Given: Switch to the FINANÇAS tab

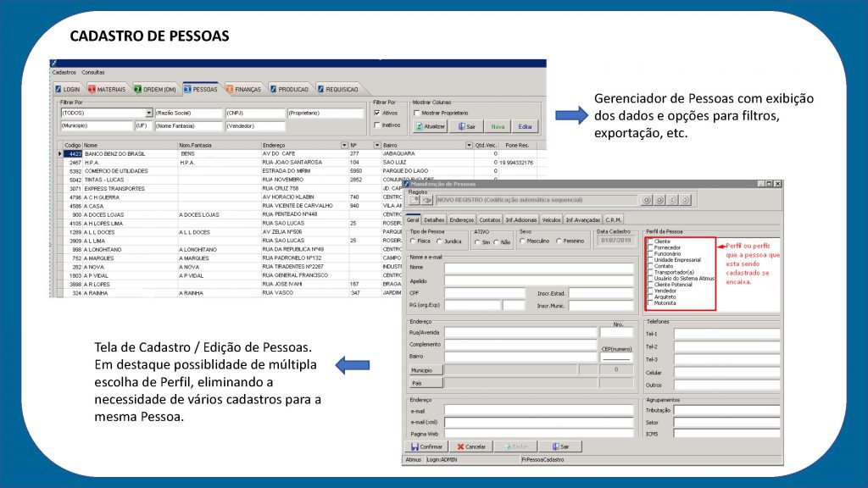Looking at the screenshot, I should [x=243, y=89].
